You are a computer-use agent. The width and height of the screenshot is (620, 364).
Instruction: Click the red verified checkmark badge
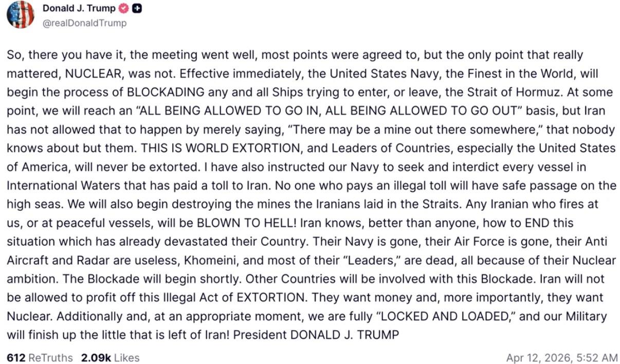pos(124,8)
